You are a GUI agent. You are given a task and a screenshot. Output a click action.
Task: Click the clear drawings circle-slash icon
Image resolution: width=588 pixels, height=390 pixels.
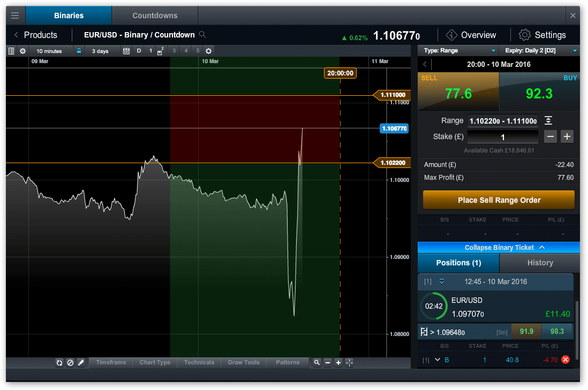point(70,363)
